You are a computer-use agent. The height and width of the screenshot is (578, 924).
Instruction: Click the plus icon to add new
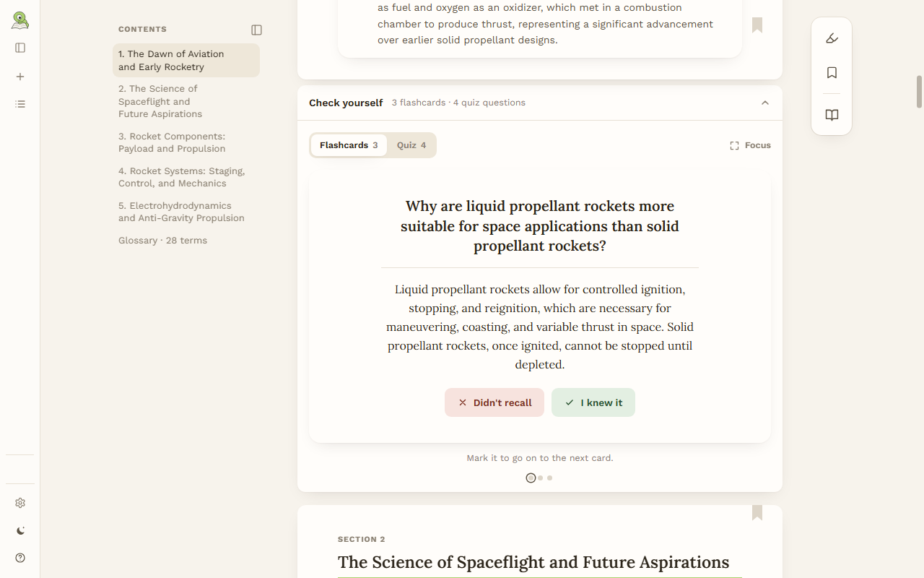pos(20,77)
